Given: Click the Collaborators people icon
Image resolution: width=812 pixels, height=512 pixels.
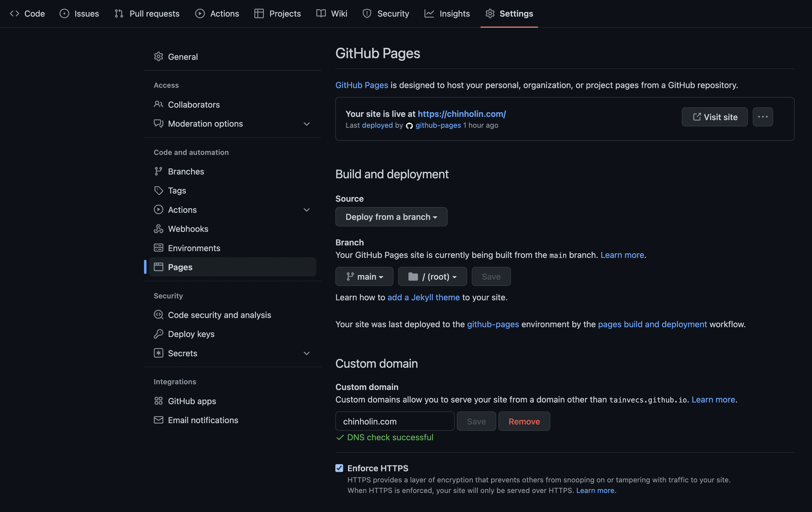Looking at the screenshot, I should coord(158,104).
